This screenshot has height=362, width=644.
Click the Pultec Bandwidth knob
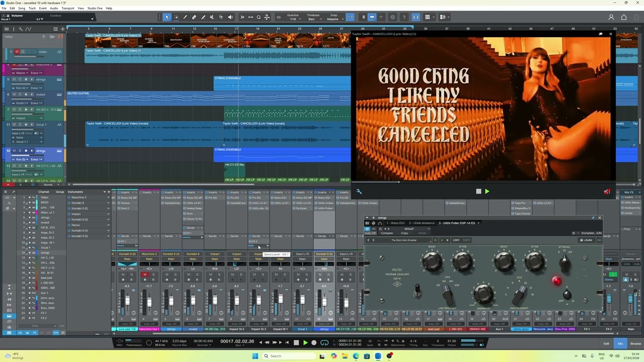483,293
